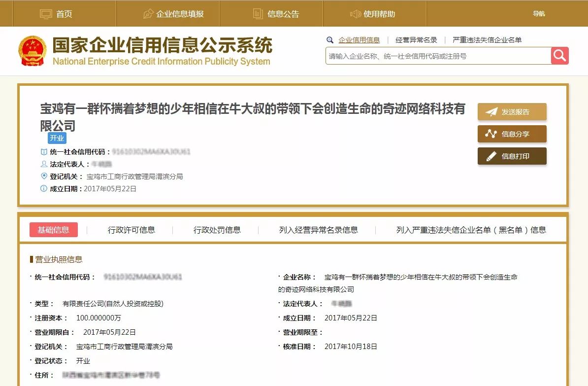Select the 经营异常名录 search category
The image size is (588, 386).
coord(416,40)
